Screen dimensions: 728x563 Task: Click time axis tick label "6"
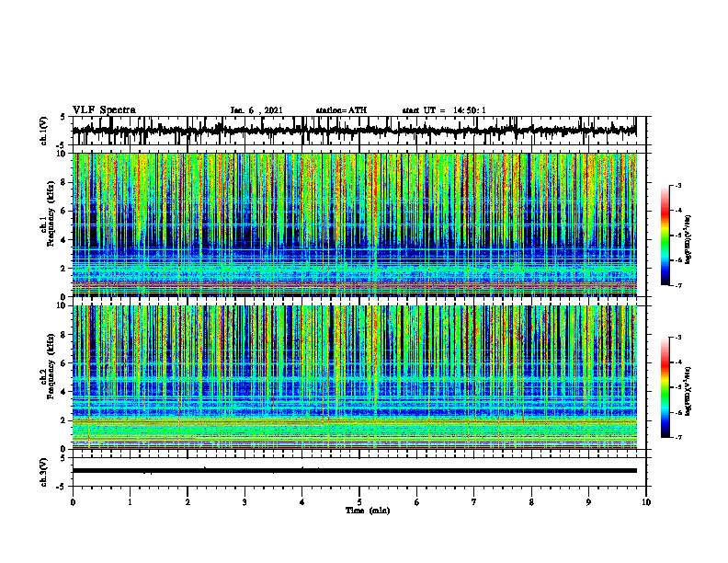tap(417, 502)
